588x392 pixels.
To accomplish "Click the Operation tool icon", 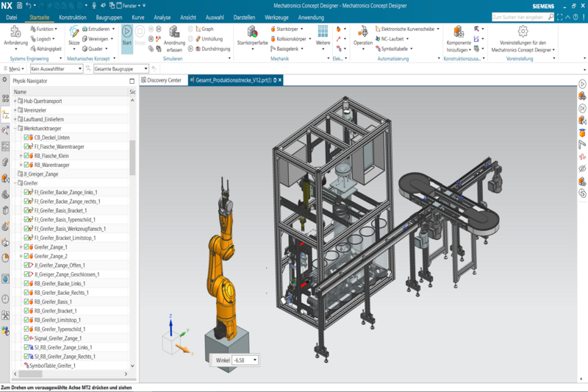I will 362,32.
